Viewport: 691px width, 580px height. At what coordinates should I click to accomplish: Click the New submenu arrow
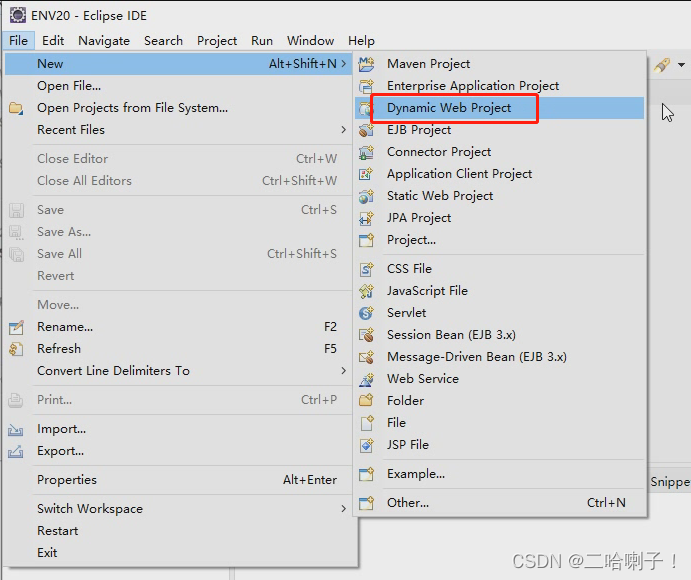pos(343,64)
